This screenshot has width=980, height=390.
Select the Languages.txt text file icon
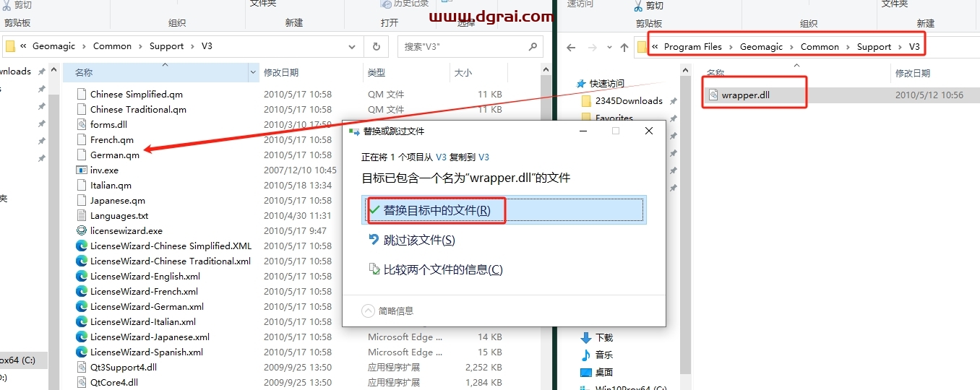click(82, 215)
